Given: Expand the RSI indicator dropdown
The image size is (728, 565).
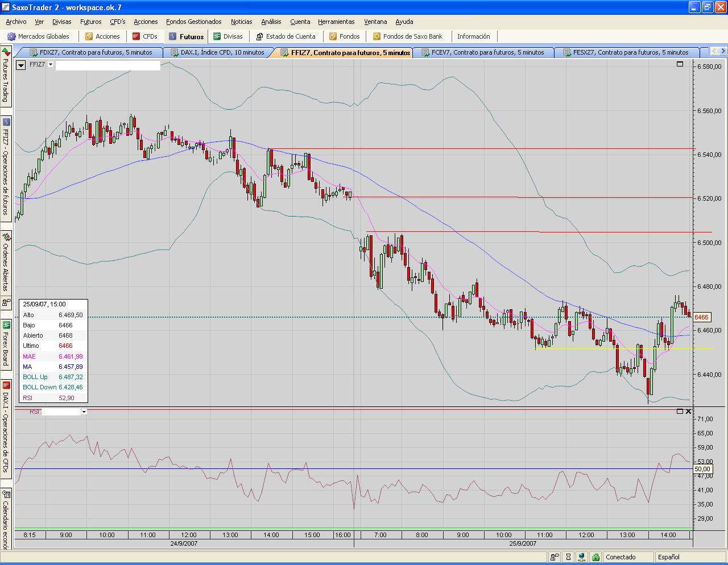Looking at the screenshot, I should click(84, 412).
